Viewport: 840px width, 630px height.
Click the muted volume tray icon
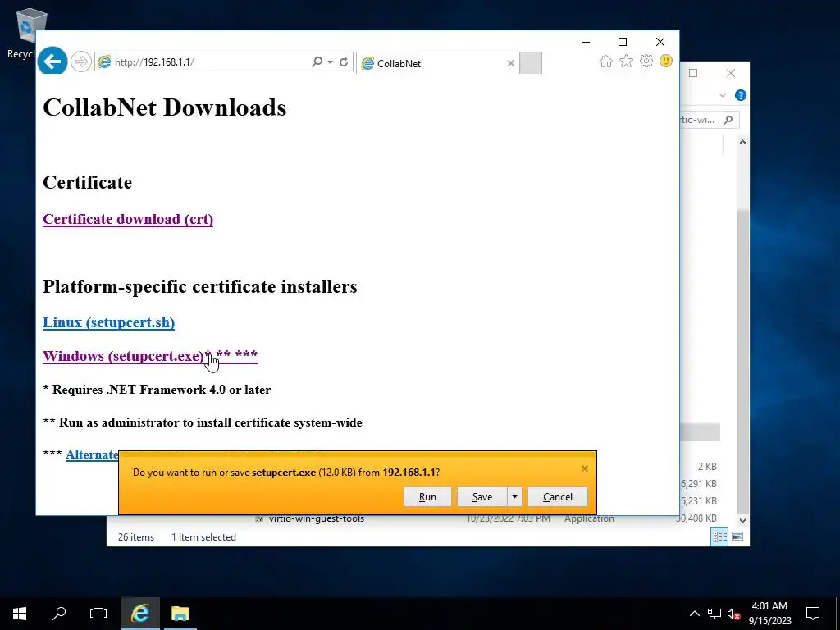point(733,614)
